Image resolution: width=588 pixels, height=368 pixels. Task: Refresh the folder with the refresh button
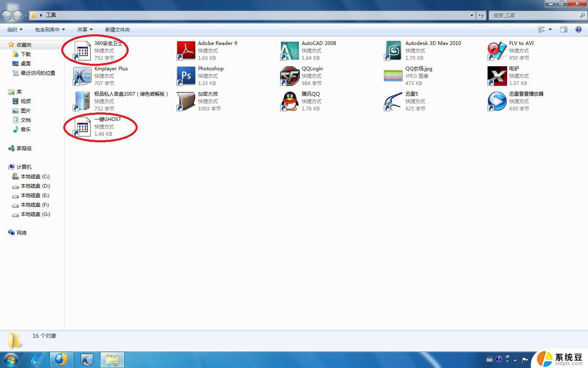click(x=481, y=16)
